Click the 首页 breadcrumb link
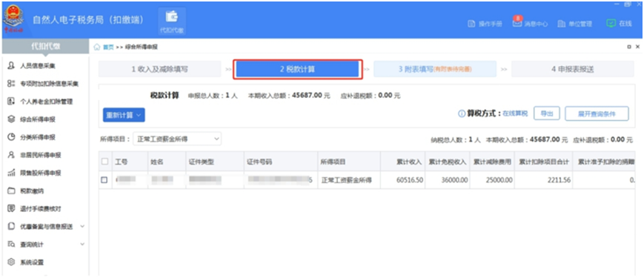 [108, 47]
